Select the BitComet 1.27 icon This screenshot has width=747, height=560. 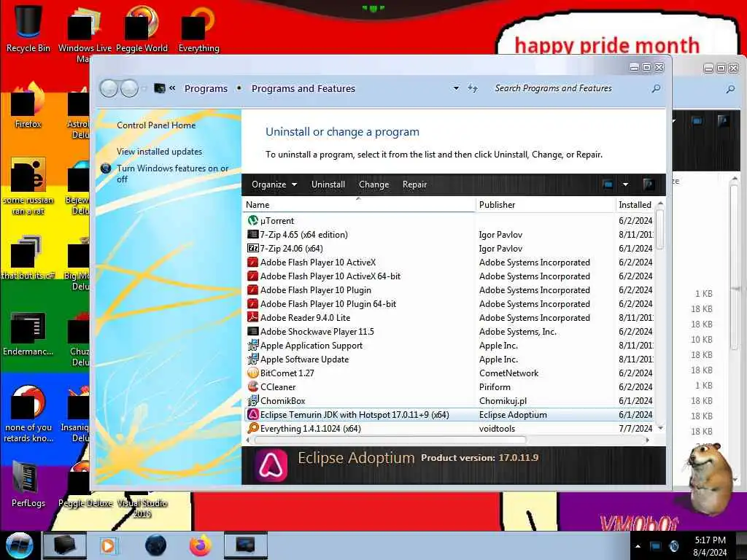coord(252,373)
